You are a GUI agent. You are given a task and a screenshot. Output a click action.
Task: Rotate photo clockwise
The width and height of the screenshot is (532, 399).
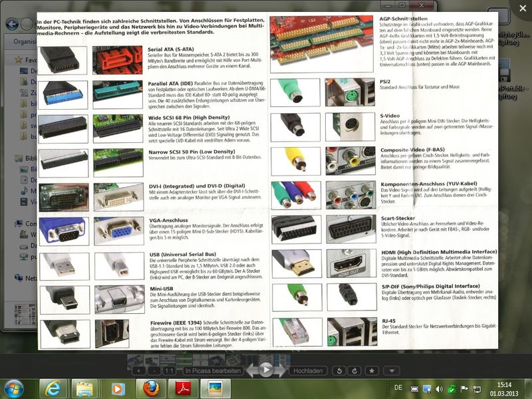pos(354,371)
